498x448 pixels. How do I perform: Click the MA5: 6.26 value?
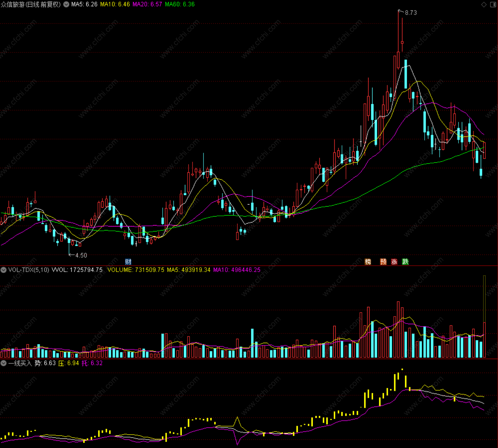tap(84, 4)
